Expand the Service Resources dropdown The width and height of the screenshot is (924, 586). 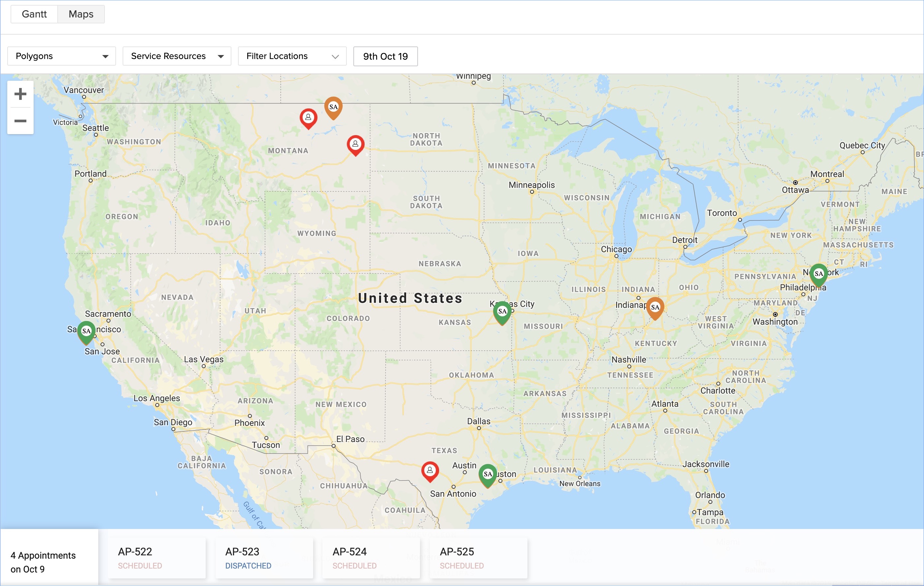pyautogui.click(x=177, y=56)
